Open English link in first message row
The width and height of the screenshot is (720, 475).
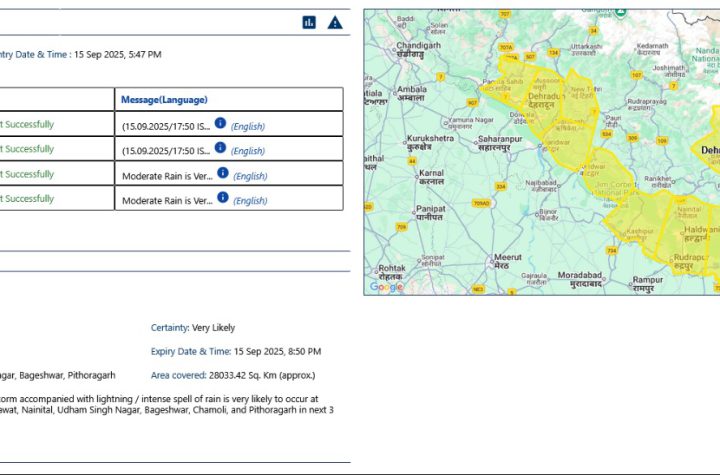pyautogui.click(x=248, y=126)
